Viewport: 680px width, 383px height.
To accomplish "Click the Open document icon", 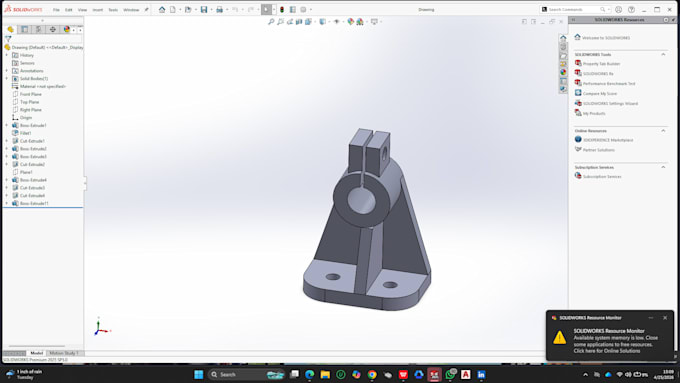I will (x=188, y=10).
